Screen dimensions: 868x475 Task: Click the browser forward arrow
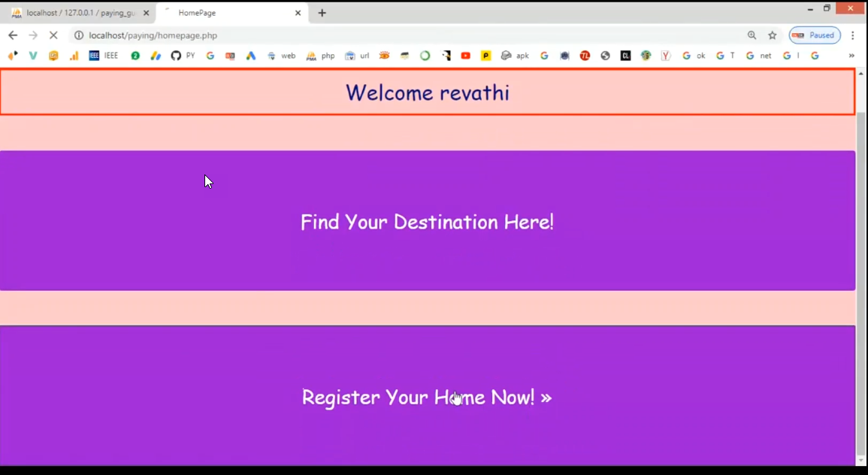click(x=33, y=35)
